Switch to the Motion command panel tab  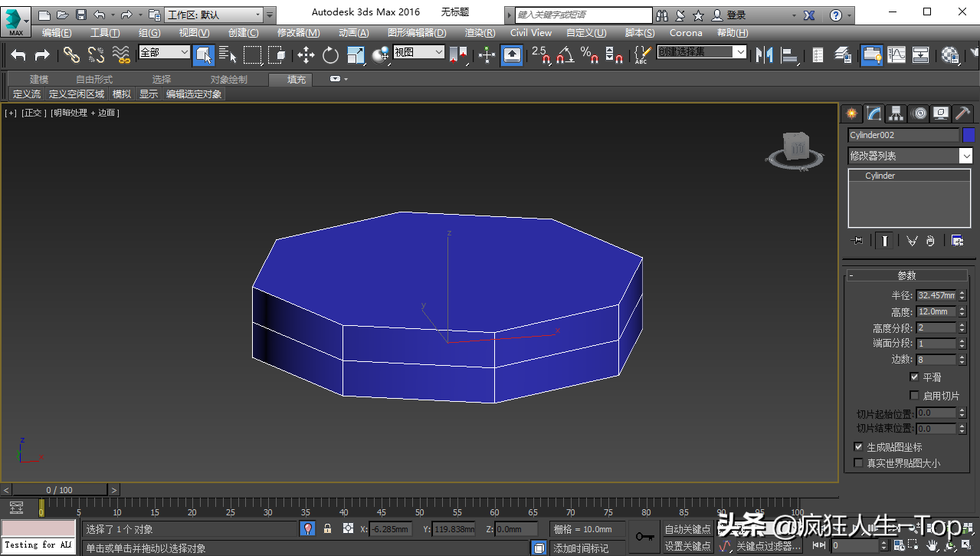click(x=919, y=114)
